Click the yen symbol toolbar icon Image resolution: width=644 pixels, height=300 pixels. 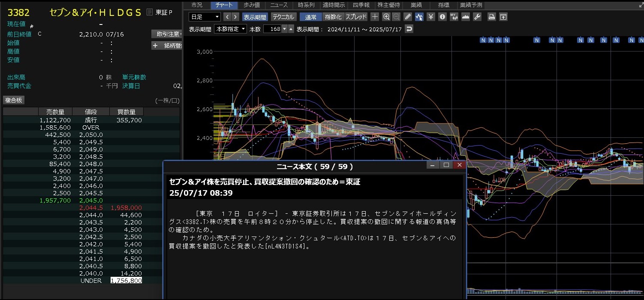431,17
